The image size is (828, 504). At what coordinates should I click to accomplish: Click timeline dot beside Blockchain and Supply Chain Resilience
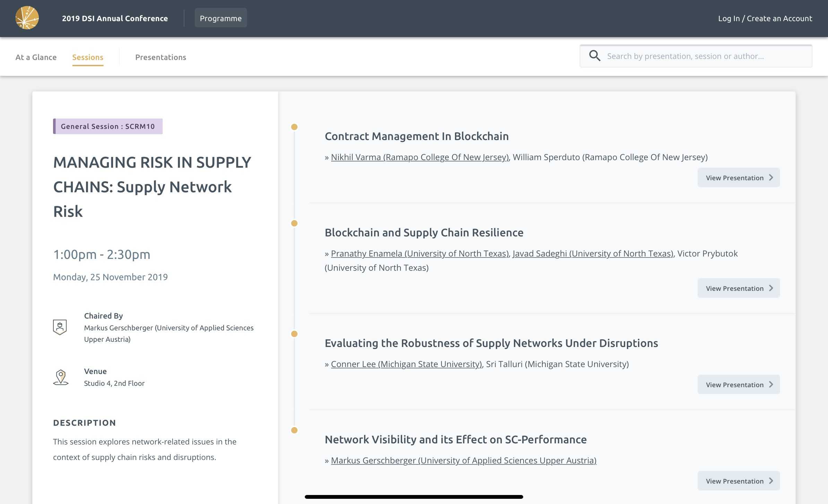294,224
